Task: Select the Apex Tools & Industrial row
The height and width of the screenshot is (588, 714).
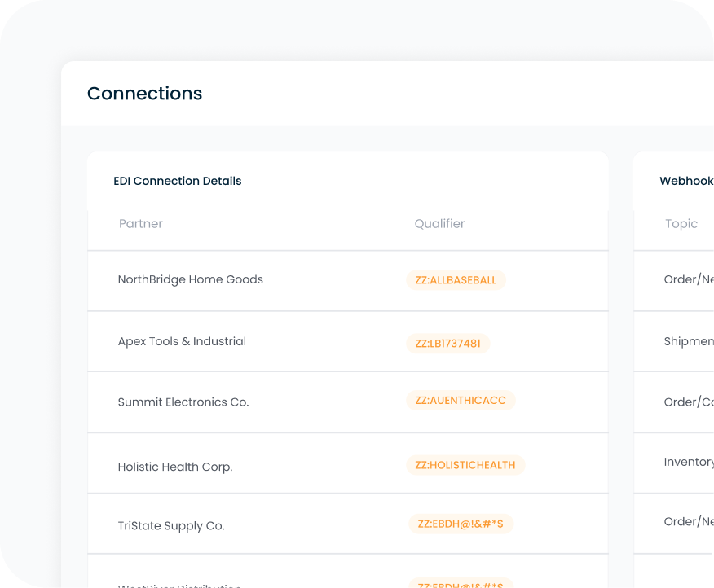Action: coord(181,341)
